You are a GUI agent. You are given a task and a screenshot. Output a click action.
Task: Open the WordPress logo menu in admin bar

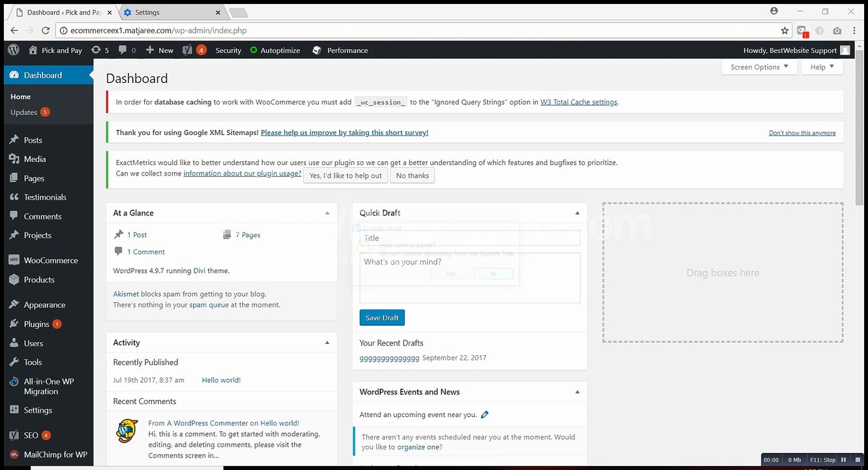click(13, 50)
